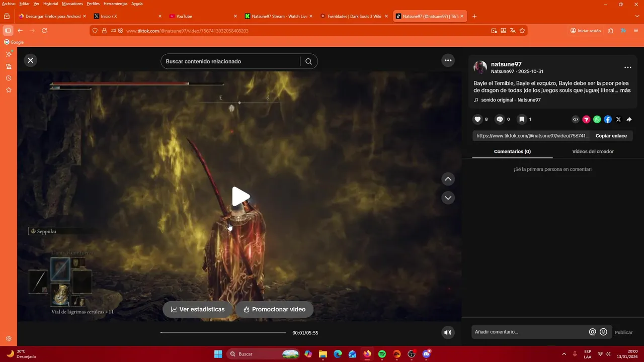The height and width of the screenshot is (362, 644).
Task: Switch to the YouTube tab
Action: point(202,16)
